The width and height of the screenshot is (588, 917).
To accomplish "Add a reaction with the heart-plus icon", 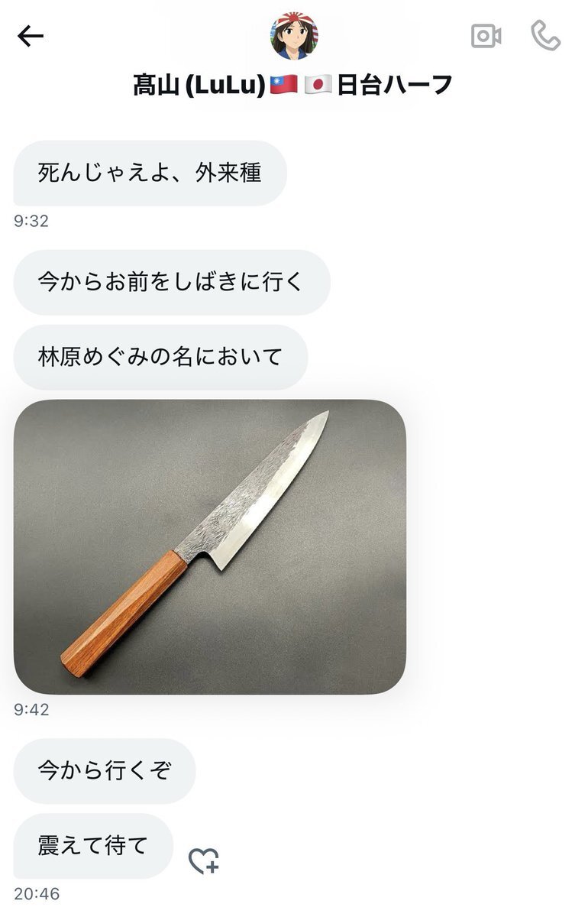I will 204,861.
